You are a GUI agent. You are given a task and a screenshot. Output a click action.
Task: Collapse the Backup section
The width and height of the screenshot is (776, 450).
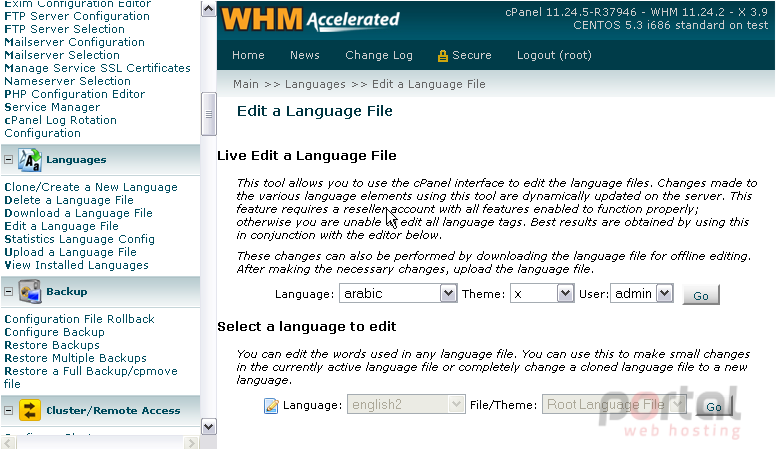8,292
